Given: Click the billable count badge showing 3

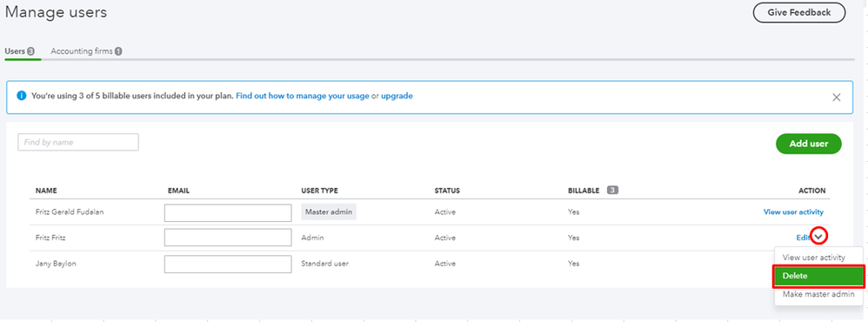Looking at the screenshot, I should pos(612,190).
